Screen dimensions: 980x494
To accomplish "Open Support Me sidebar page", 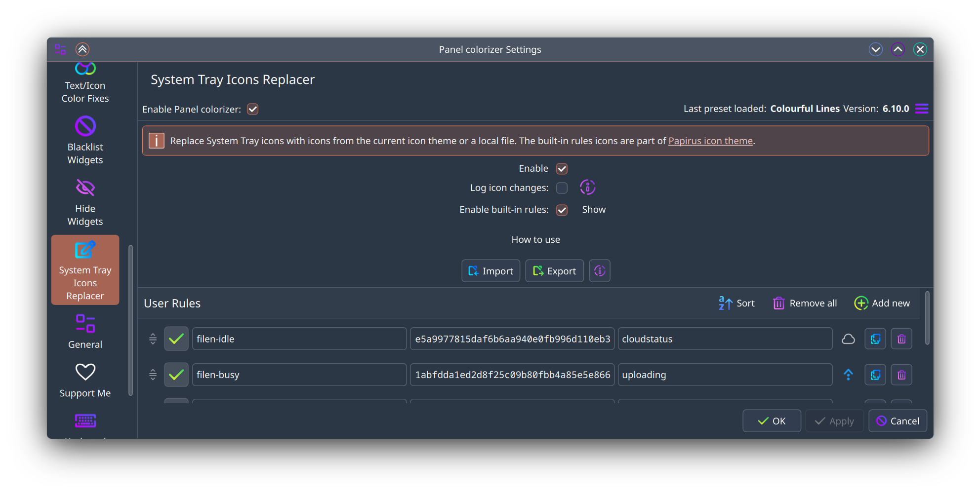I will click(85, 380).
